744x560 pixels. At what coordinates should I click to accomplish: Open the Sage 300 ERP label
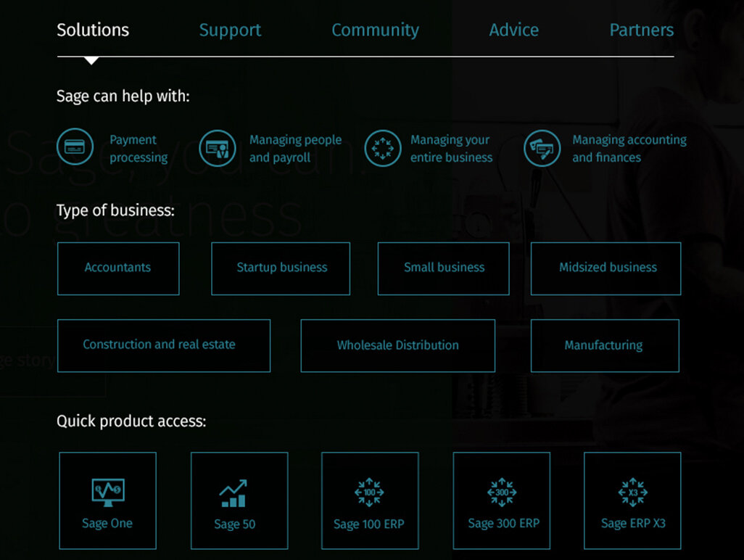tap(503, 524)
